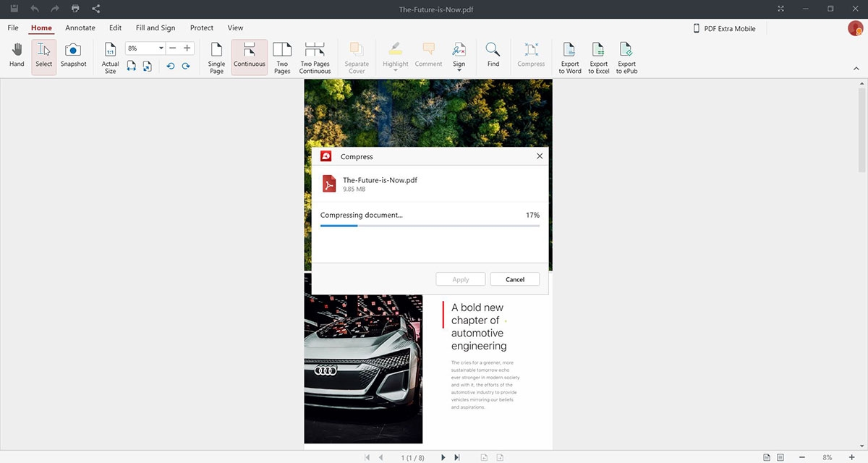Viewport: 868px width, 463px height.
Task: Open the zoom percentage dropdown
Action: 161,48
